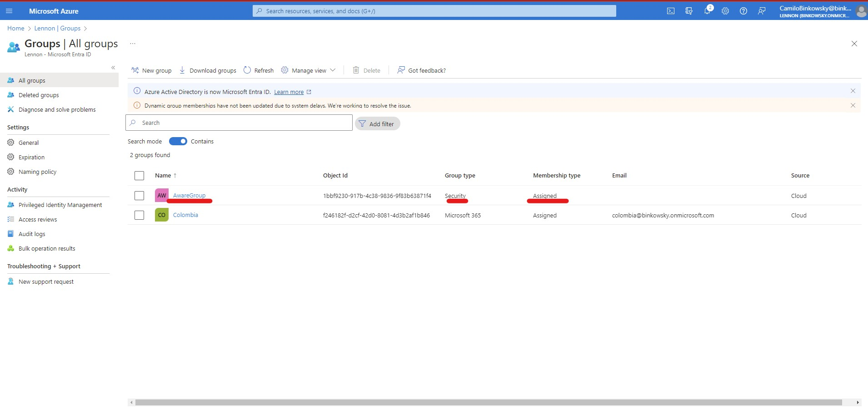Image resolution: width=868 pixels, height=414 pixels.
Task: Open Cloud Shell in the top bar
Action: 671,10
